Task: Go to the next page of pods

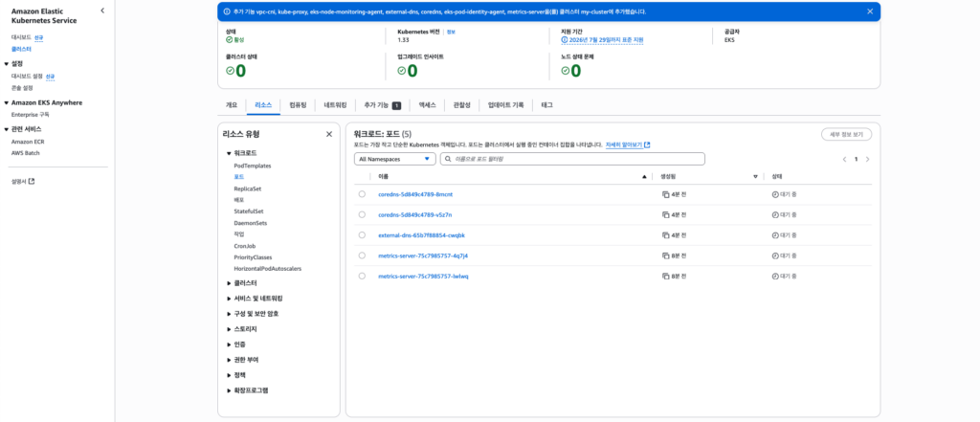Action: click(x=867, y=159)
